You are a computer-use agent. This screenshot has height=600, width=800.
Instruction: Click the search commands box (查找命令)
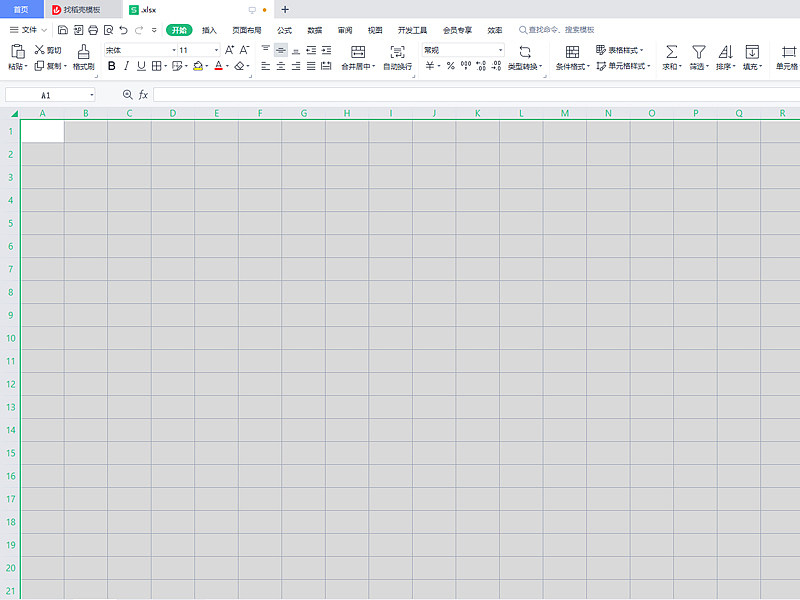[x=557, y=30]
